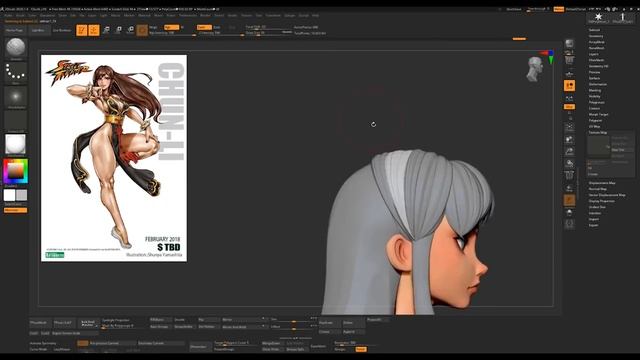Expand the Subtool subpalette

coord(595,30)
